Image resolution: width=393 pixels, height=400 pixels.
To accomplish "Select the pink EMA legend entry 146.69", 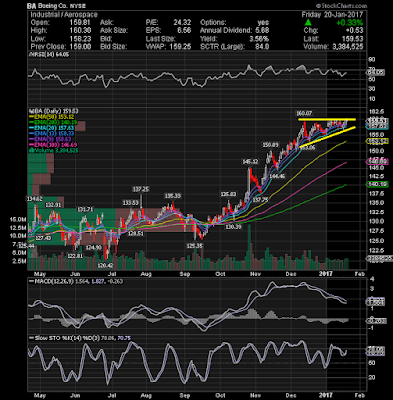I will (x=54, y=145).
